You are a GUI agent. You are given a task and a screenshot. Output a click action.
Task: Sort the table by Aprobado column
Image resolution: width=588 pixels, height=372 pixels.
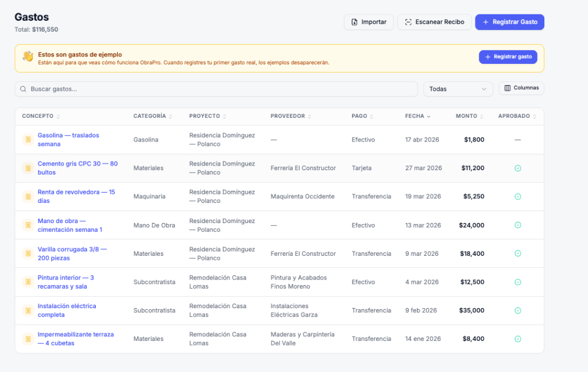pyautogui.click(x=517, y=116)
